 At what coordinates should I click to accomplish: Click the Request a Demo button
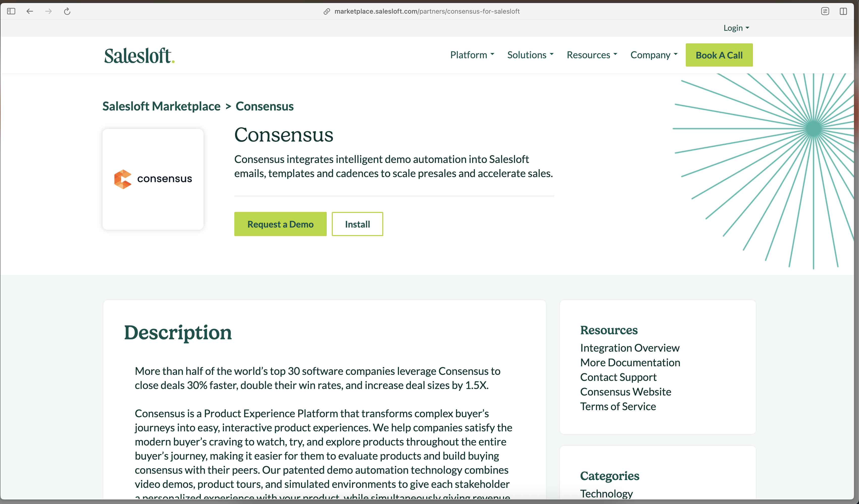point(280,224)
